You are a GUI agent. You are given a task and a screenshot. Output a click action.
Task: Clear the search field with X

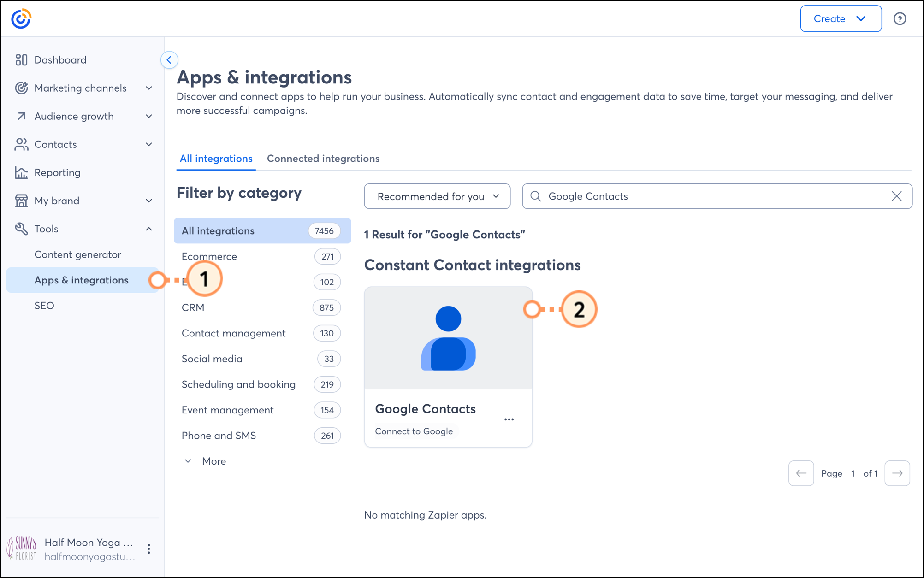[896, 196]
